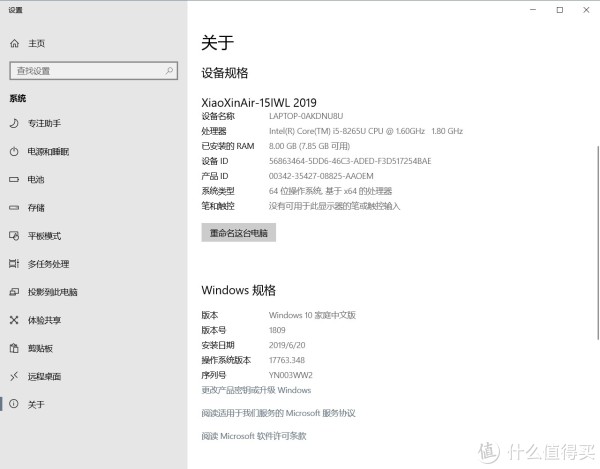Click the Shared Experiences icon

point(14,320)
